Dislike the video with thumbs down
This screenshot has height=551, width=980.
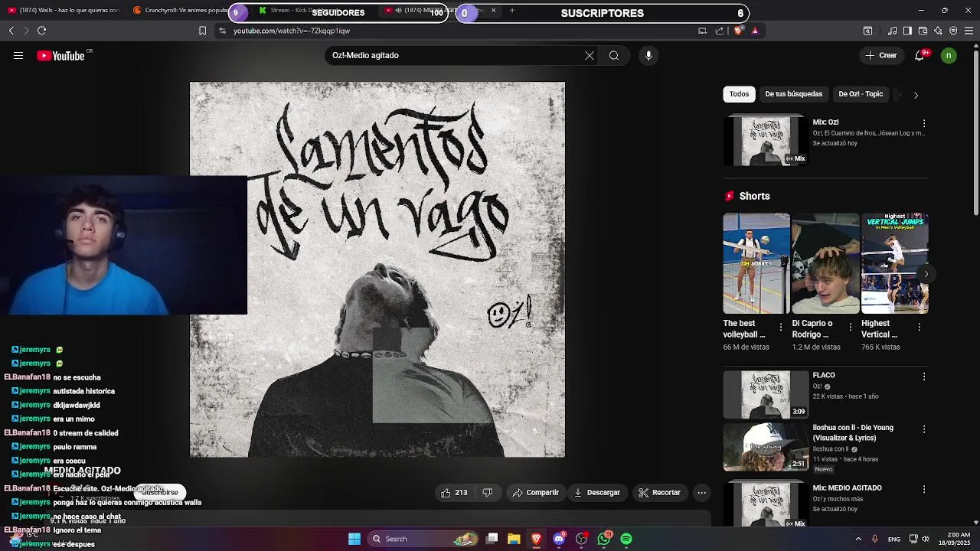tap(488, 493)
